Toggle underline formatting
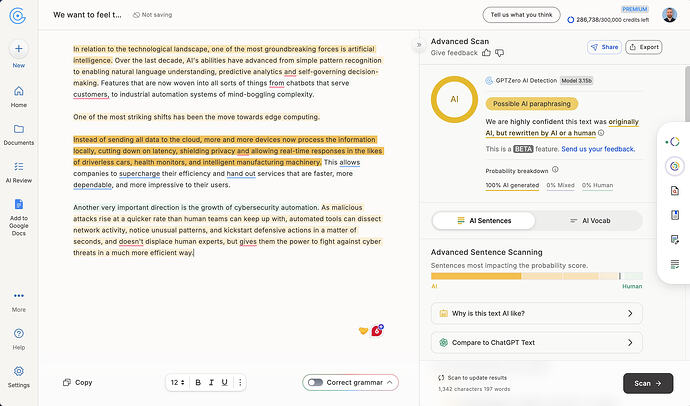690x406 pixels. [x=225, y=382]
